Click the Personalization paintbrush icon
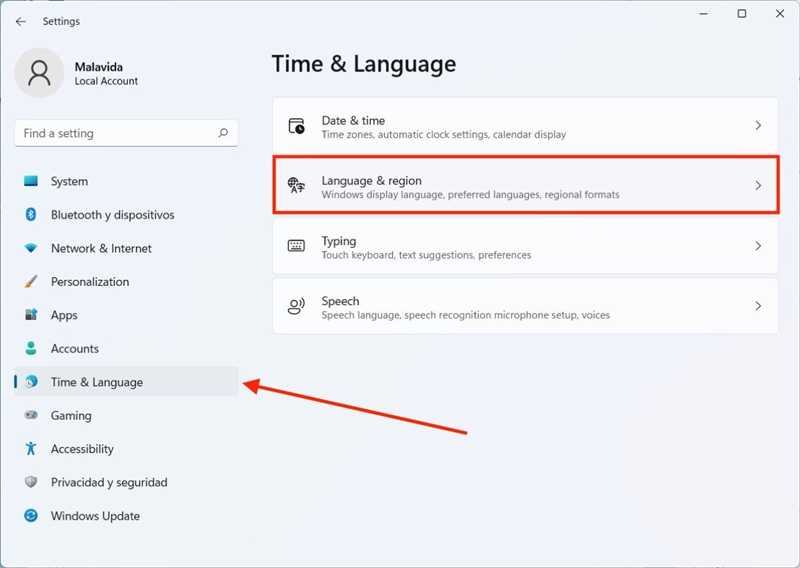 (31, 281)
